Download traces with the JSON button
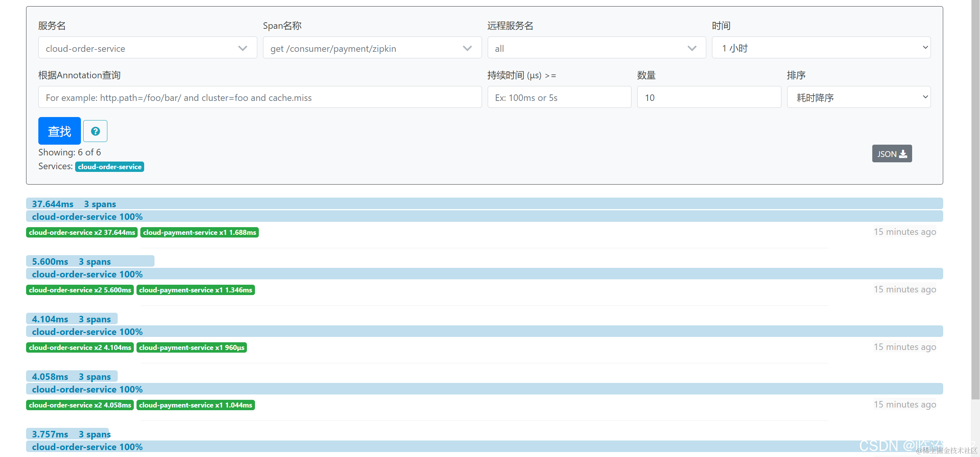 point(891,153)
